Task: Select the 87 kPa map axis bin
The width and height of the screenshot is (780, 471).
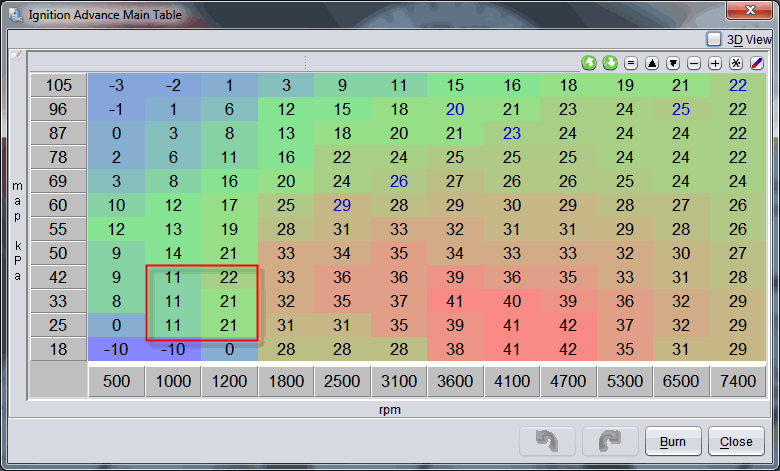Action: pyautogui.click(x=59, y=133)
